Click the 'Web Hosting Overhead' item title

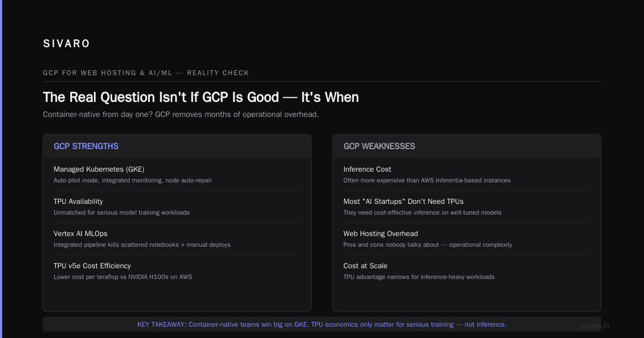pos(380,233)
